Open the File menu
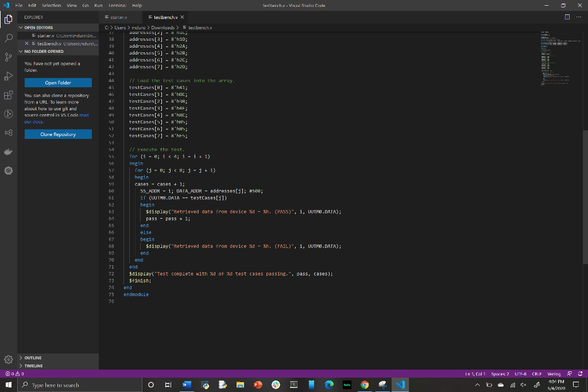588x392 pixels. pos(19,6)
